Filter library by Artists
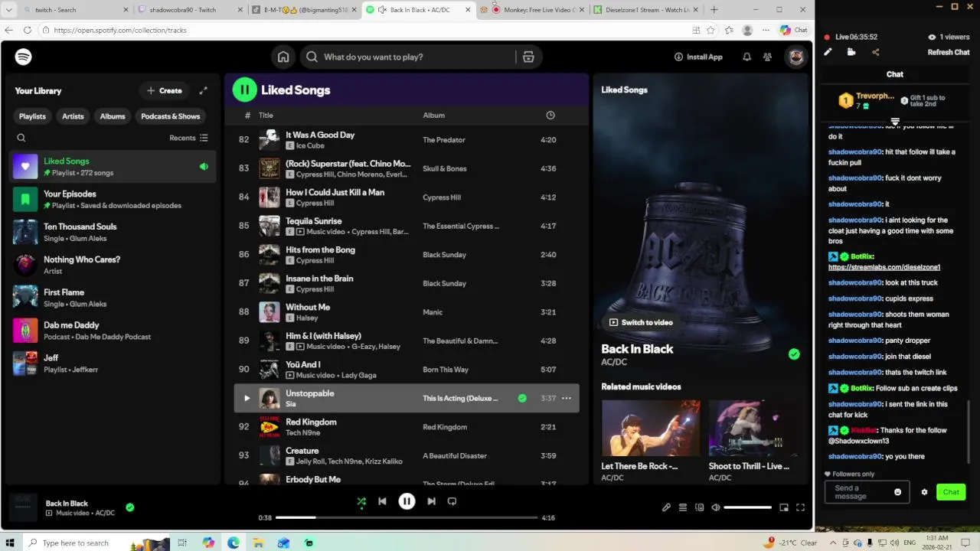 point(73,116)
